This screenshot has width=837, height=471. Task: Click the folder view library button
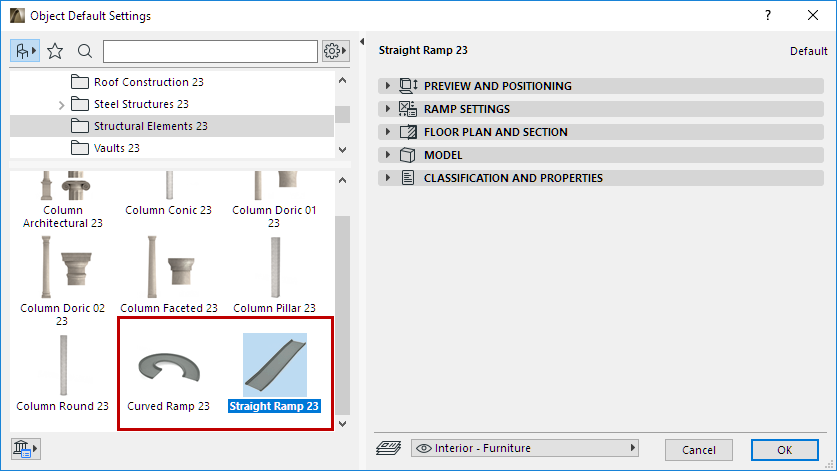[x=25, y=50]
